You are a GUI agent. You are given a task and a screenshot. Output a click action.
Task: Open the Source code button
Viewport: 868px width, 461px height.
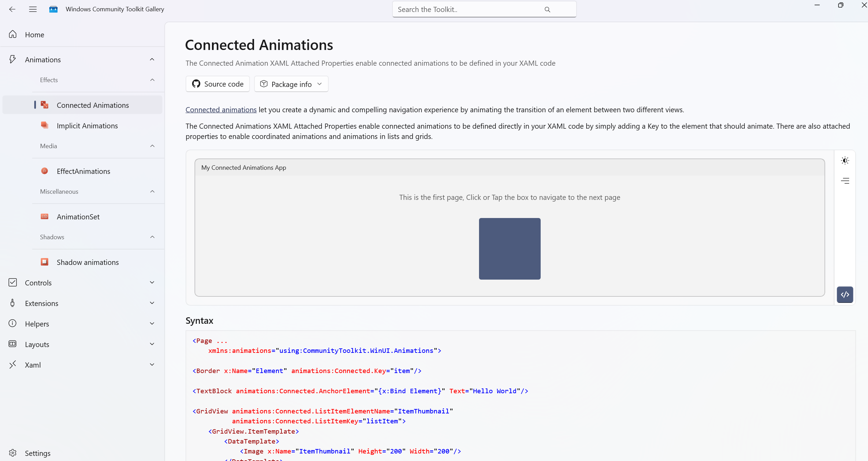(x=218, y=84)
